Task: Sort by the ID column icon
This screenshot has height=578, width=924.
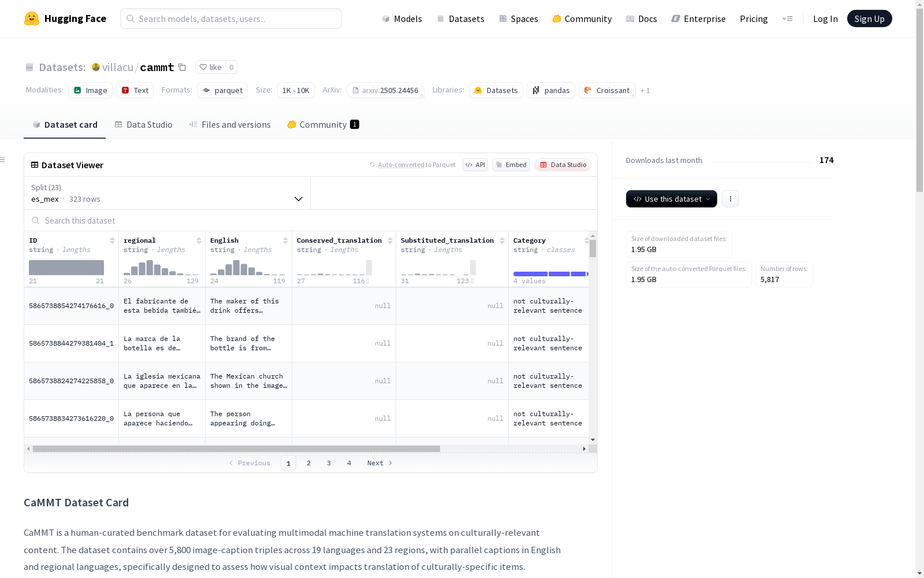Action: [x=112, y=240]
